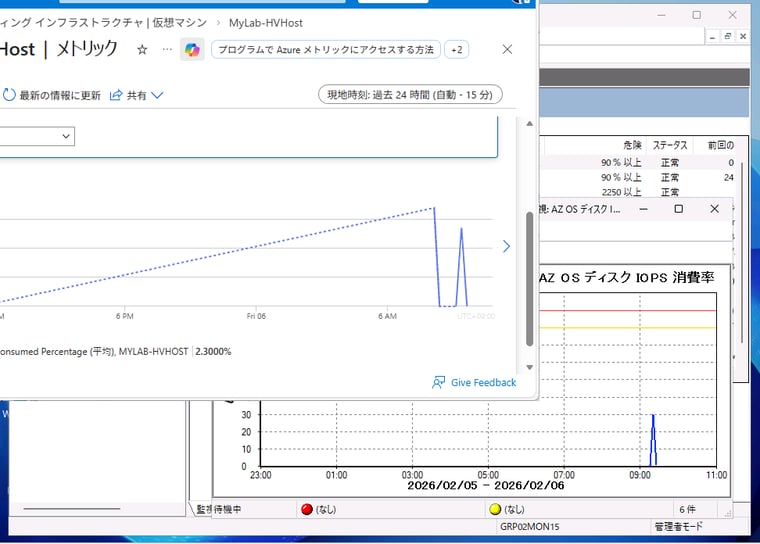760x544 pixels.
Task: Click scrollbar down arrow in metrics pane
Action: point(530,367)
